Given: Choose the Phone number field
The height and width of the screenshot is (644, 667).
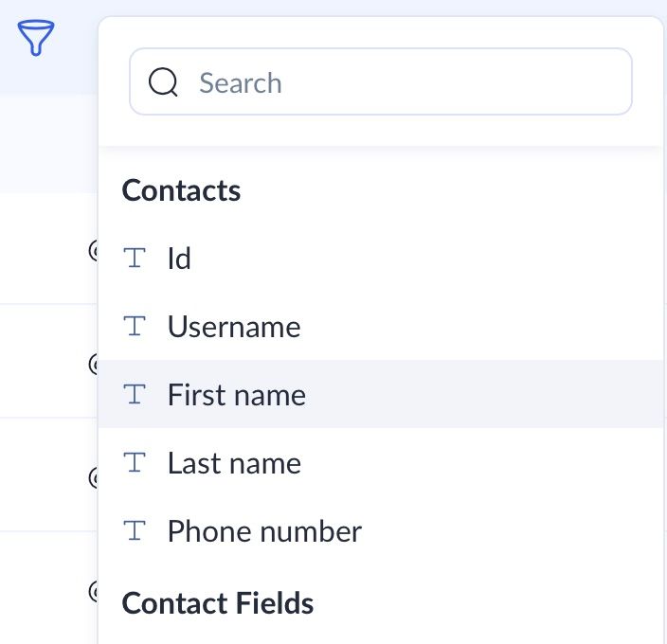Looking at the screenshot, I should coord(264,531).
